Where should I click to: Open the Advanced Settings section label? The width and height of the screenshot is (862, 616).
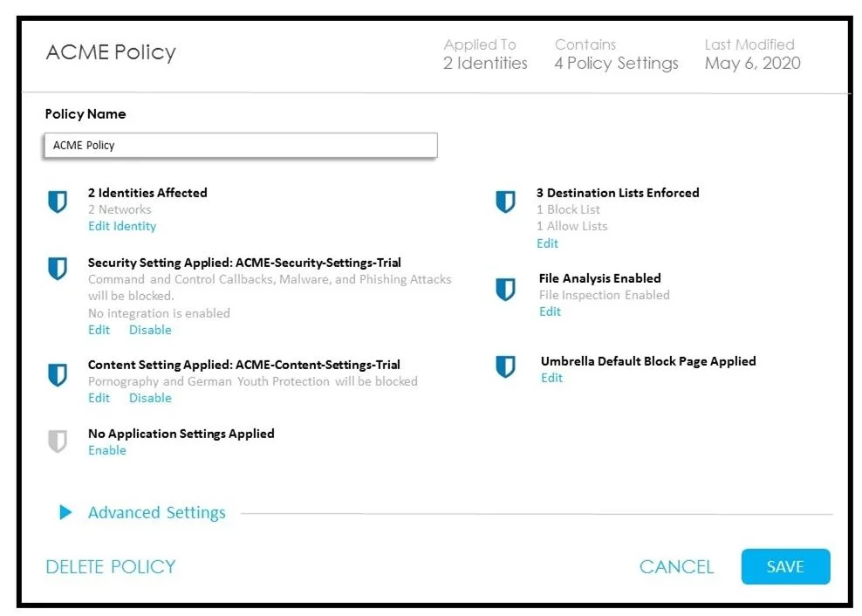(157, 512)
